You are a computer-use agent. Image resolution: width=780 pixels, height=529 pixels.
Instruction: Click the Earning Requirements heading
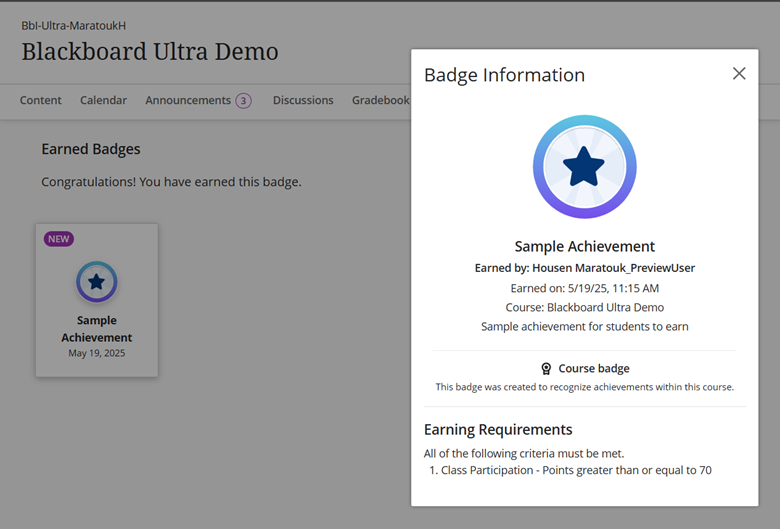[x=498, y=430]
